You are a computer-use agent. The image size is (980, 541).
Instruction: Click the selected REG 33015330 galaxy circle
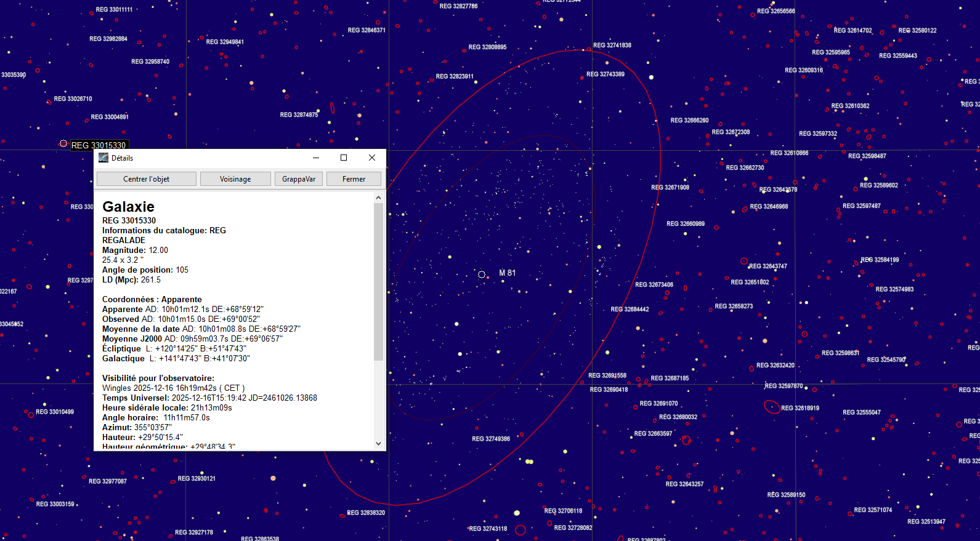[63, 143]
